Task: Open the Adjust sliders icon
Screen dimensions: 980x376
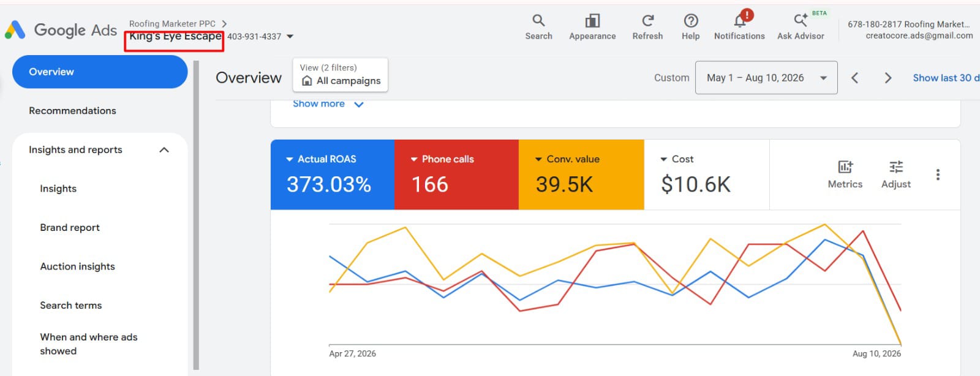Action: click(896, 167)
